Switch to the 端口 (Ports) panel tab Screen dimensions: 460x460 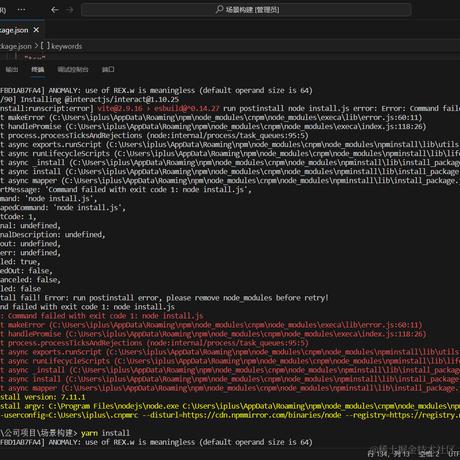pyautogui.click(x=108, y=69)
